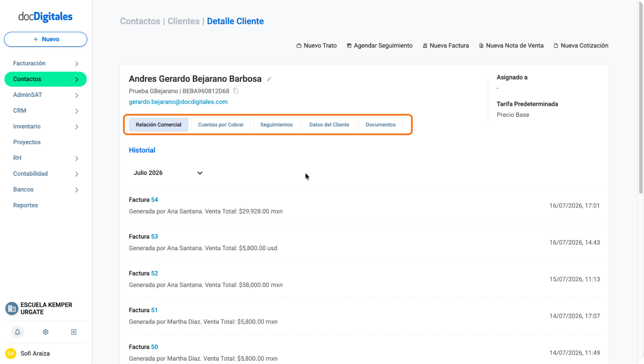Open settings gear icon in sidebar
The image size is (644, 364).
tap(46, 332)
